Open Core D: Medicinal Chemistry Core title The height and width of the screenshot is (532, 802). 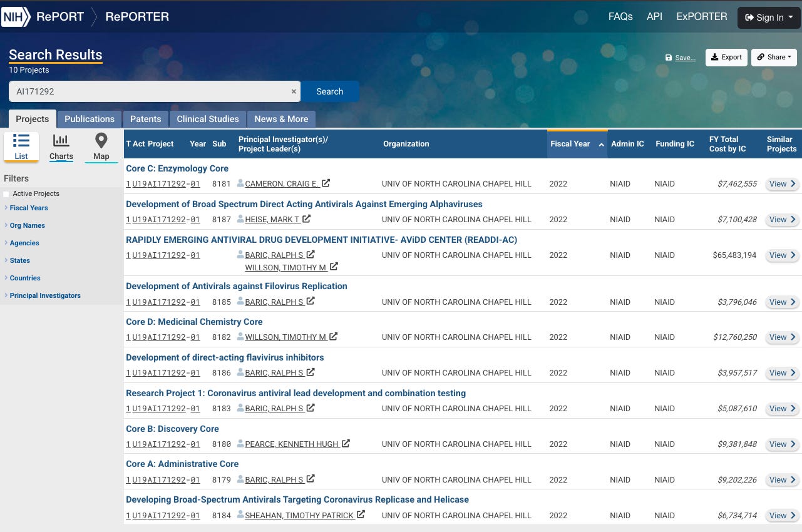click(x=194, y=322)
